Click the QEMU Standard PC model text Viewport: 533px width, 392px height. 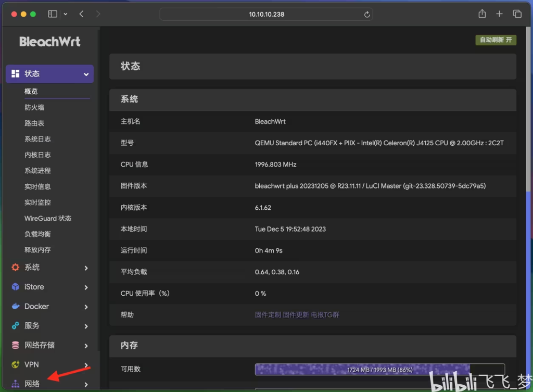[x=379, y=143]
